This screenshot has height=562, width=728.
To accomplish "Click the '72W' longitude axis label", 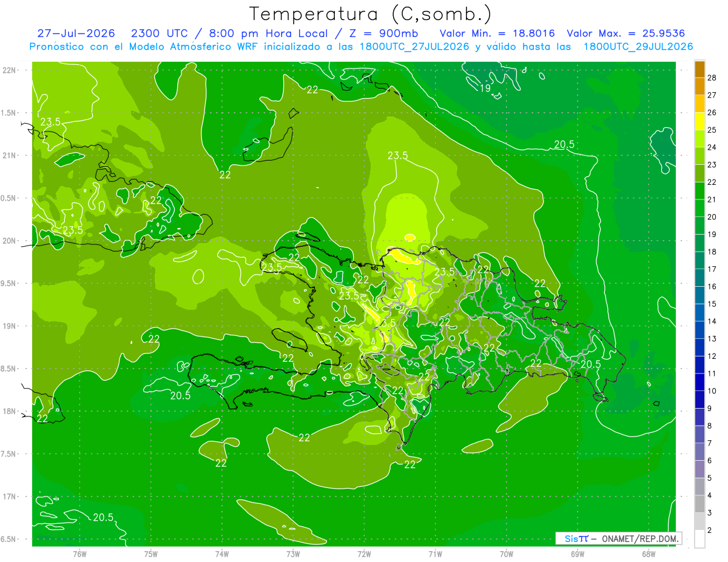I will [x=364, y=554].
